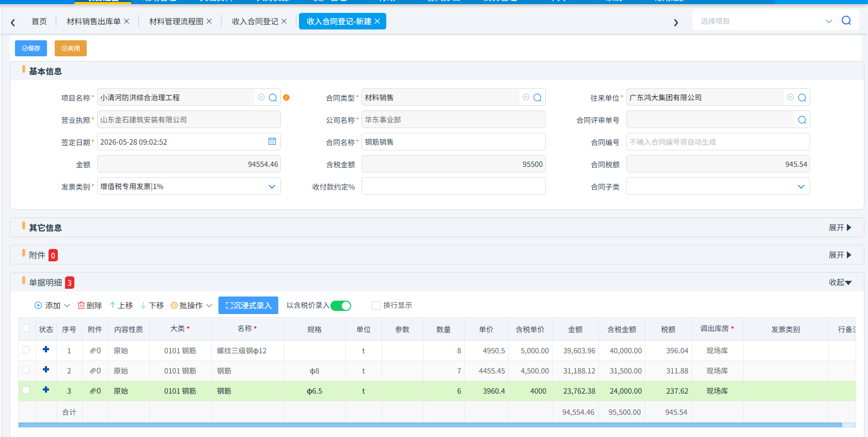The width and height of the screenshot is (868, 437).
Task: Open lookup for 往来单位 field
Action: click(x=802, y=98)
